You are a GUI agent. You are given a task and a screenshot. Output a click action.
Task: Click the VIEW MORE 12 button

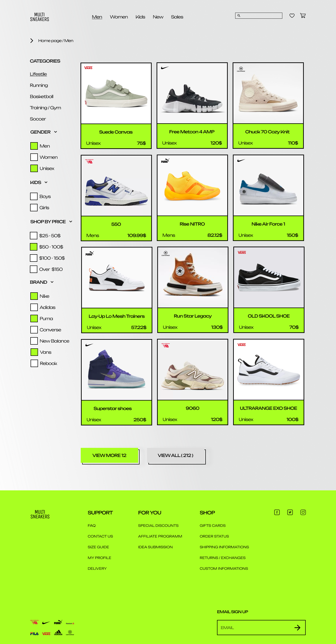(109, 455)
